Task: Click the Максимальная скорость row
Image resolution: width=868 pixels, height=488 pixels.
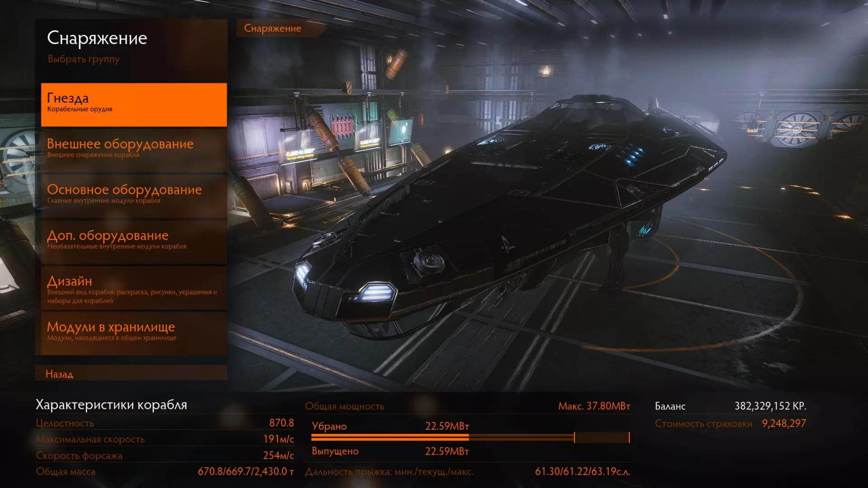Action: (x=165, y=439)
